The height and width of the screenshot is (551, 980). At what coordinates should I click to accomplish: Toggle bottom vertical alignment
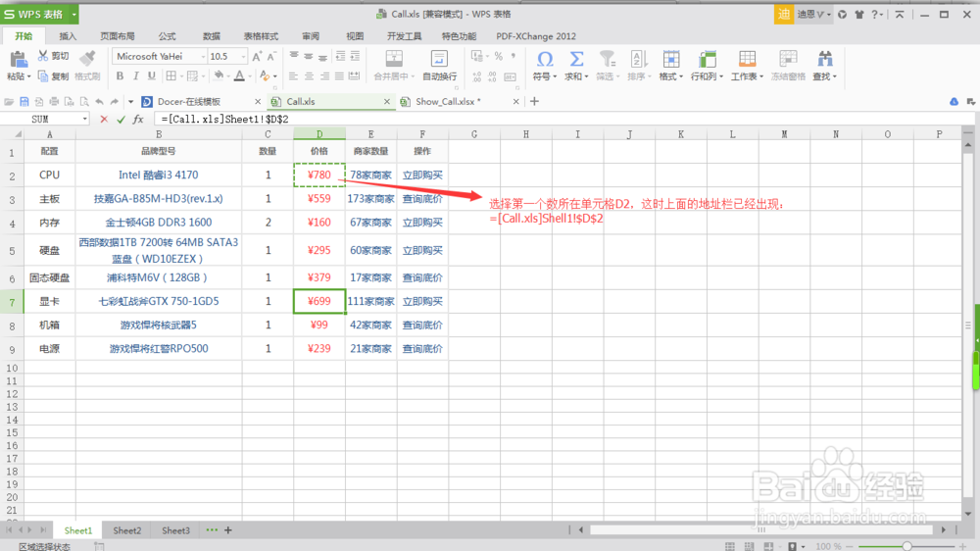pos(323,56)
